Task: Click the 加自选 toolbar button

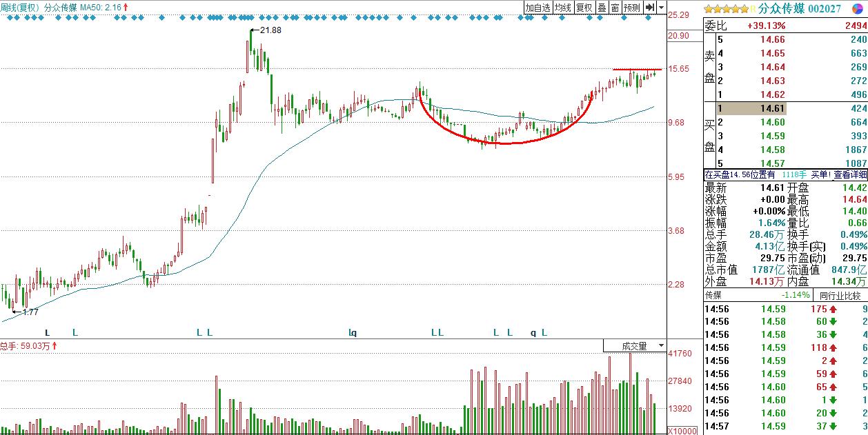Action: (x=538, y=8)
